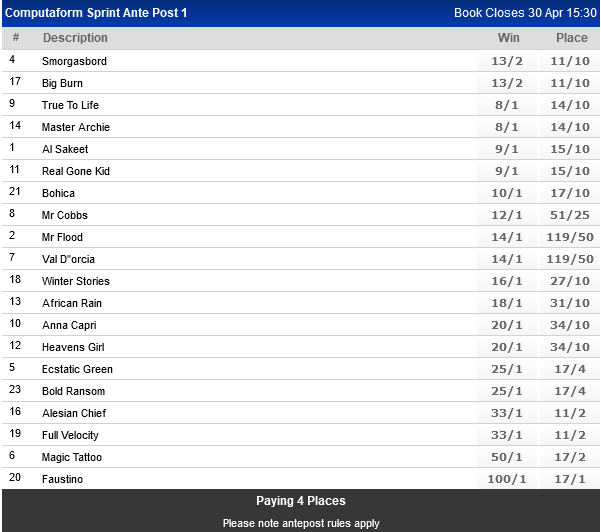Screen dimensions: 601x532
Task: Click the Full Velocity horse name
Action: 70,435
